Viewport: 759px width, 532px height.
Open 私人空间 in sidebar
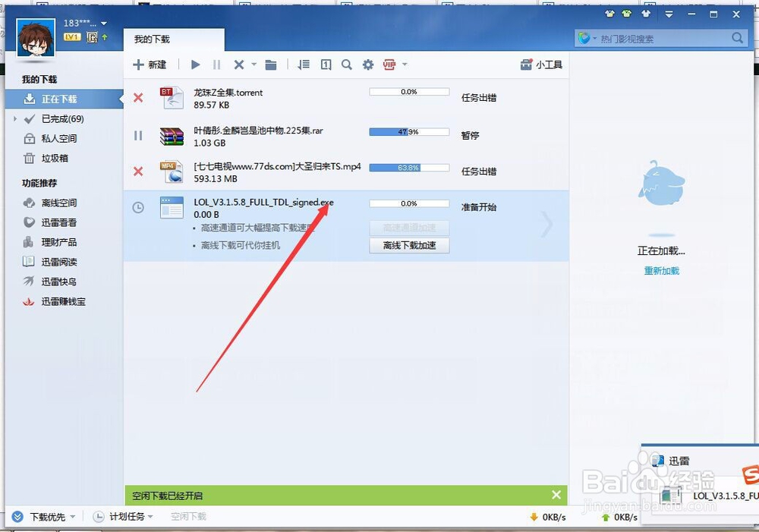pyautogui.click(x=50, y=138)
